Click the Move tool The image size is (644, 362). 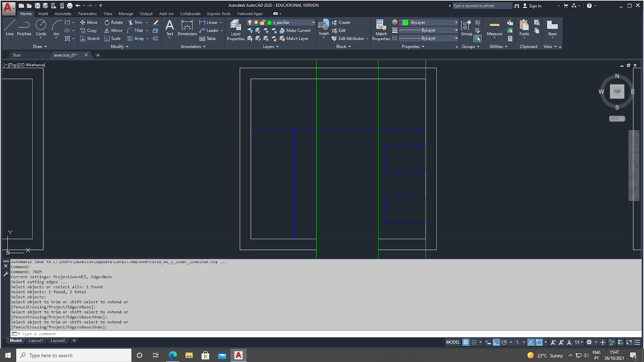click(89, 23)
